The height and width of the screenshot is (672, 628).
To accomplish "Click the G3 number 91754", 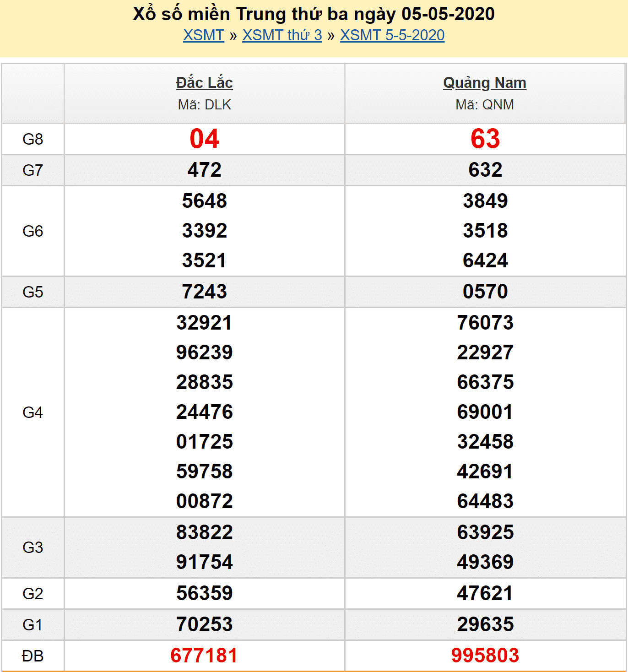I will [205, 562].
